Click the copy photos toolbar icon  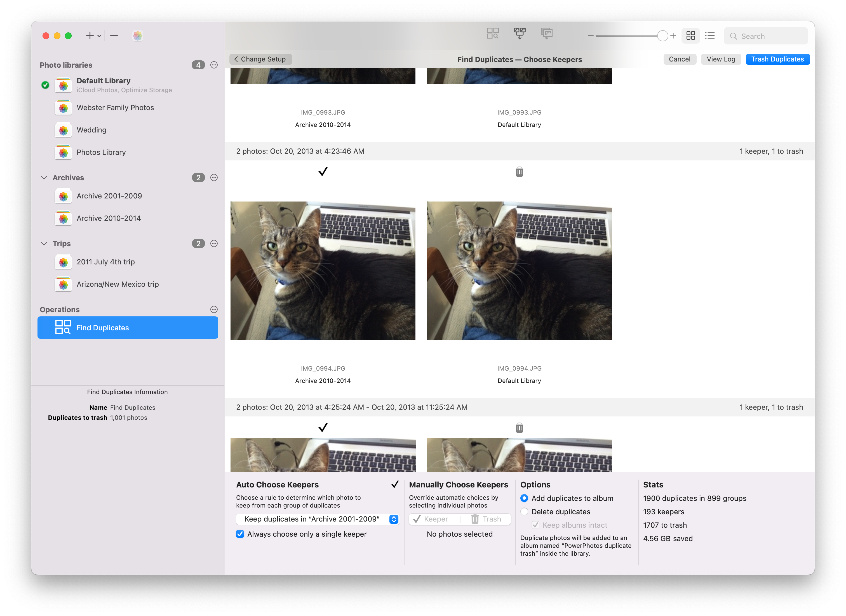tap(546, 34)
